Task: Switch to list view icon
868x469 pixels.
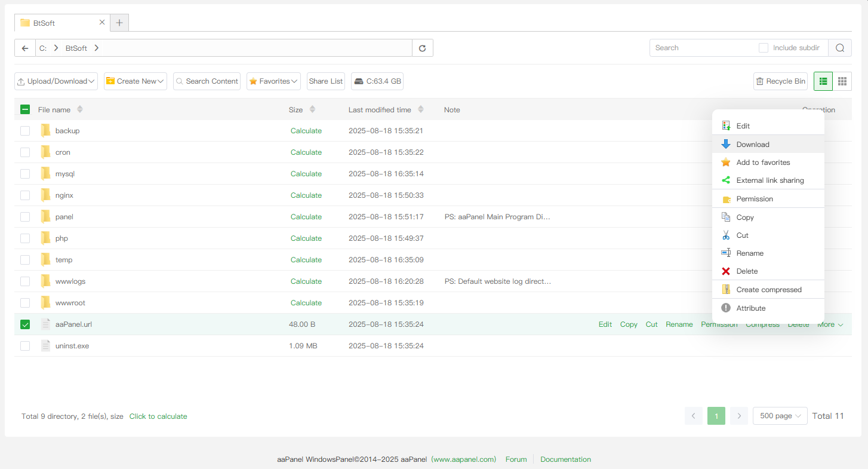Action: click(823, 81)
